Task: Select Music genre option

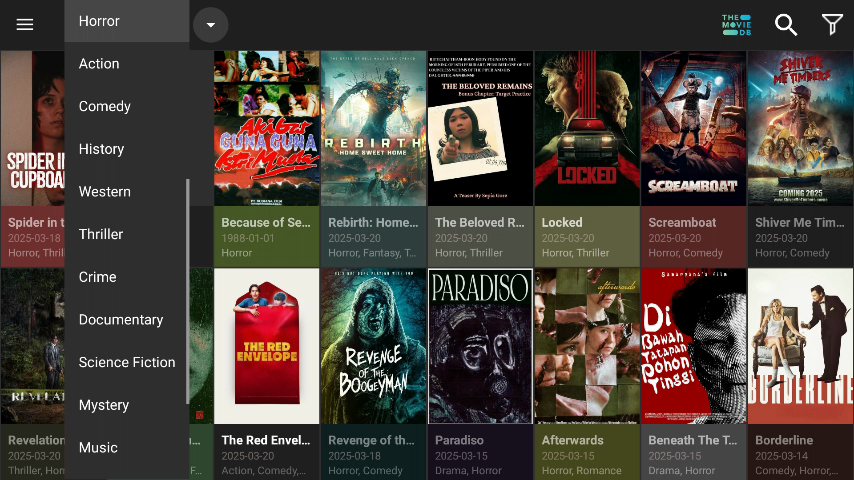Action: (98, 448)
